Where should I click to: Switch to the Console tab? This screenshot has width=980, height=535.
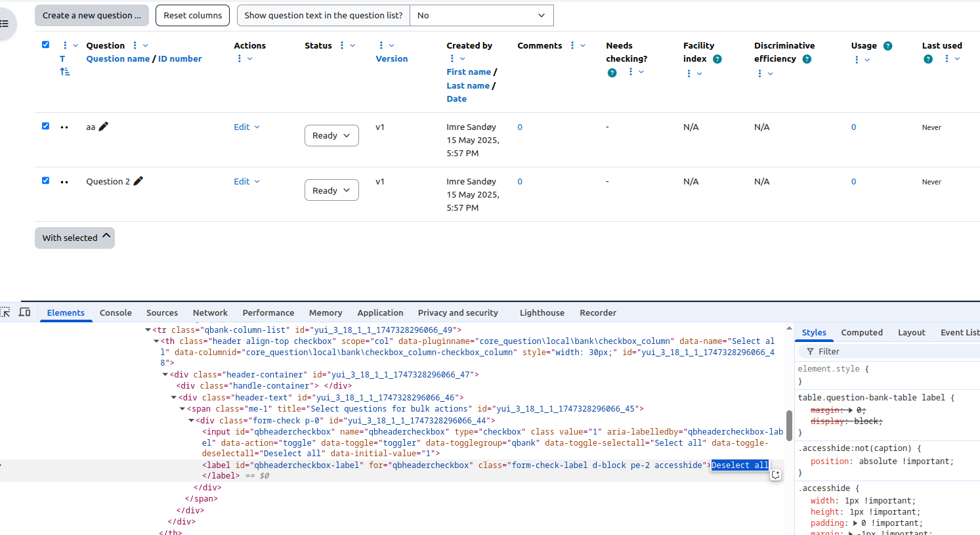116,313
